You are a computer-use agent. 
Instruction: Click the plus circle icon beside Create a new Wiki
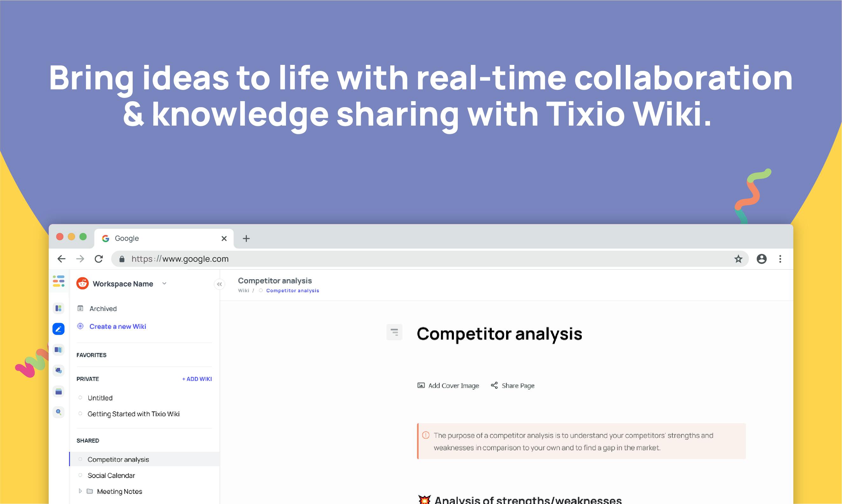pyautogui.click(x=80, y=326)
